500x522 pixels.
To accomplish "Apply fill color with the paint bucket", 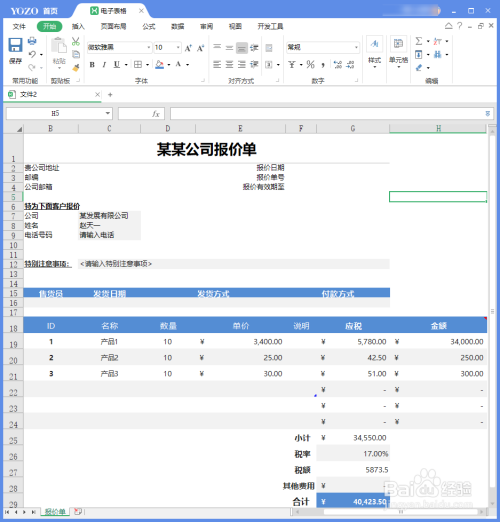I will [160, 64].
